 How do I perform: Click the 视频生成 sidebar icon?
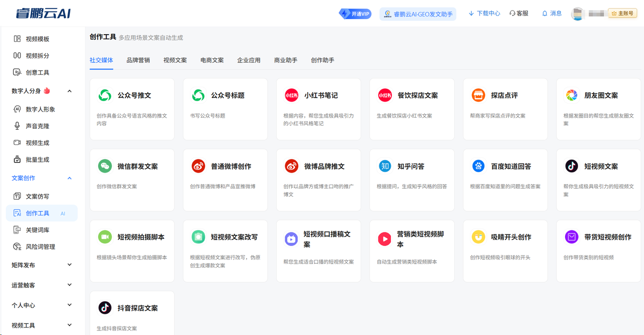tap(17, 143)
